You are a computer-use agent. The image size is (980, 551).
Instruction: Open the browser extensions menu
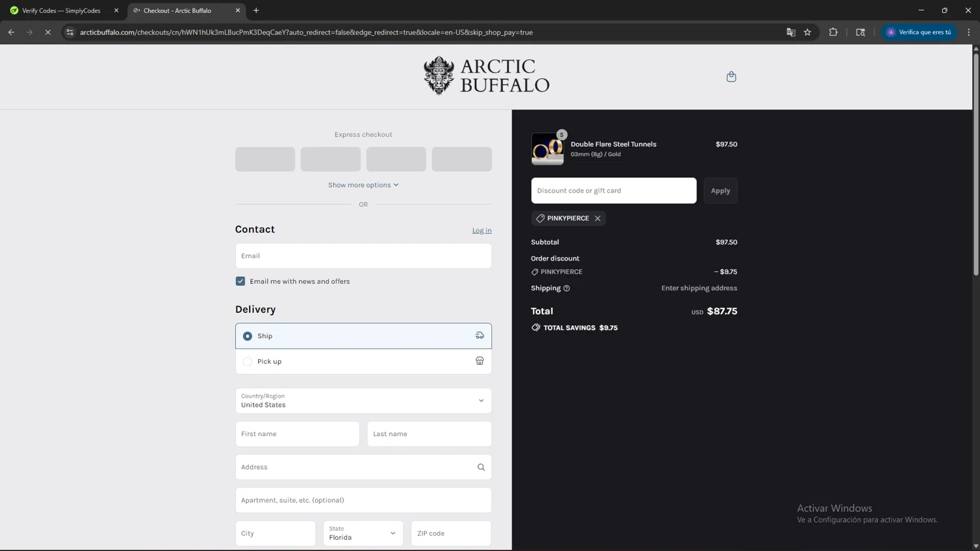(833, 32)
